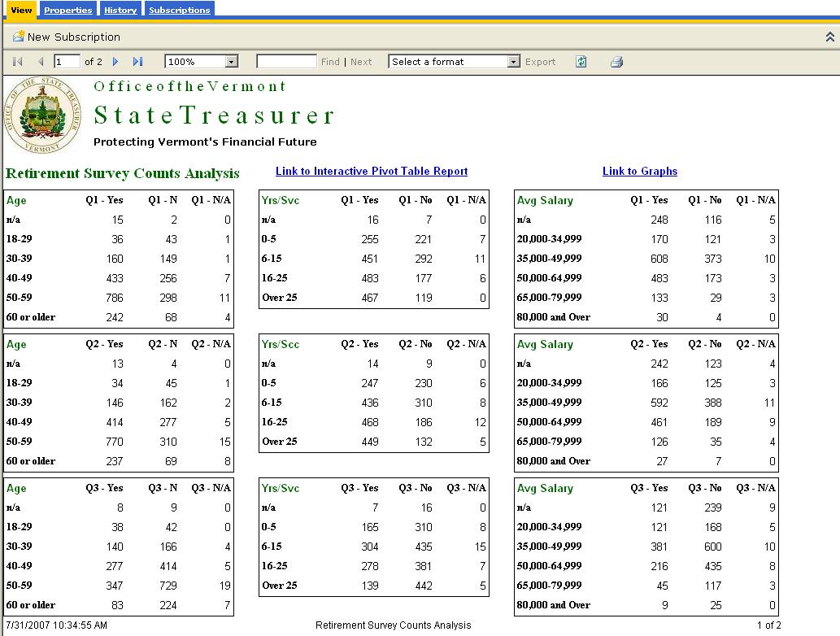Click the Next search link

click(361, 62)
